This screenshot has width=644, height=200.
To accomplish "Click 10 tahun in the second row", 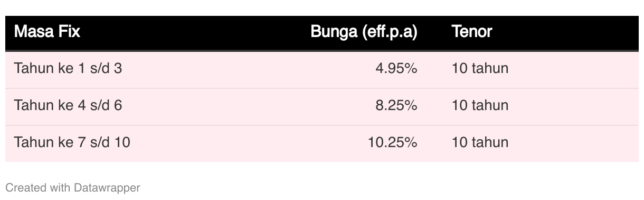I will (x=480, y=105).
